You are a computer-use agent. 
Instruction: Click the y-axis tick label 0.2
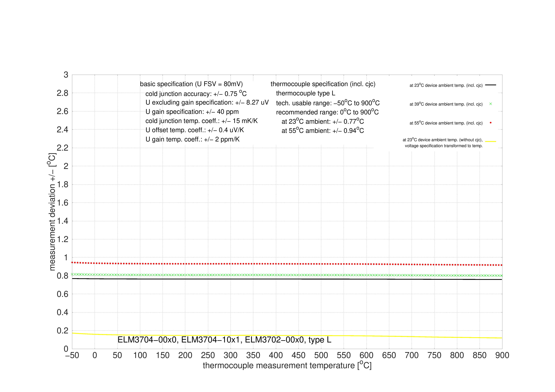click(62, 331)
